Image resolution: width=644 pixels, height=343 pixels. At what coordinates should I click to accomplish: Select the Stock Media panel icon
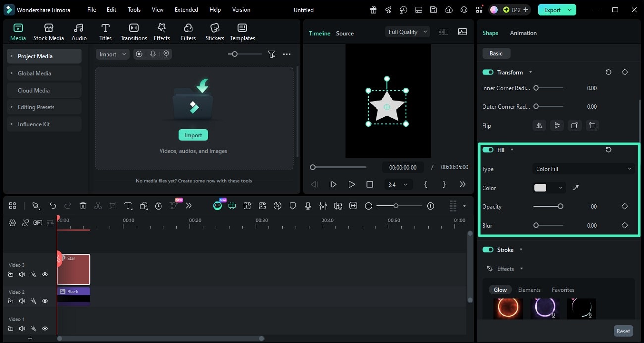click(49, 31)
